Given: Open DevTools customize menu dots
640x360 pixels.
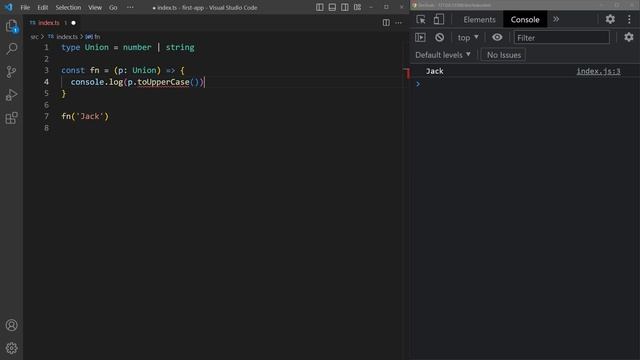Looking at the screenshot, I should [629, 19].
